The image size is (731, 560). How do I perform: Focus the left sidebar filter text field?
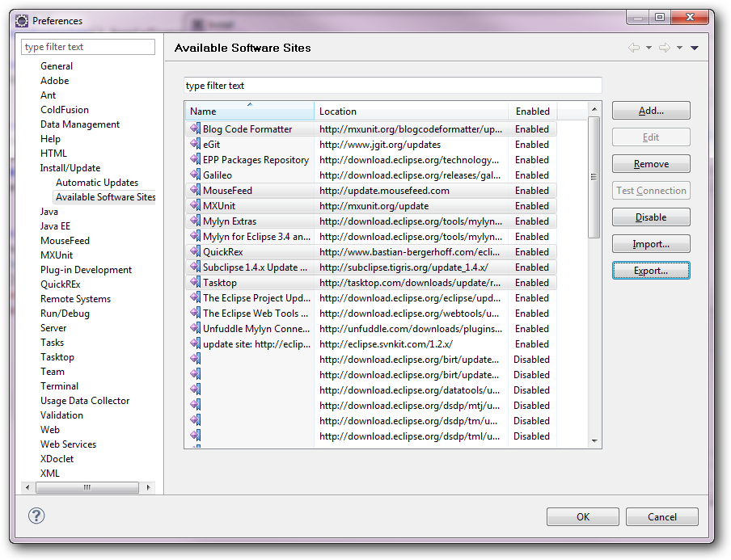88,47
